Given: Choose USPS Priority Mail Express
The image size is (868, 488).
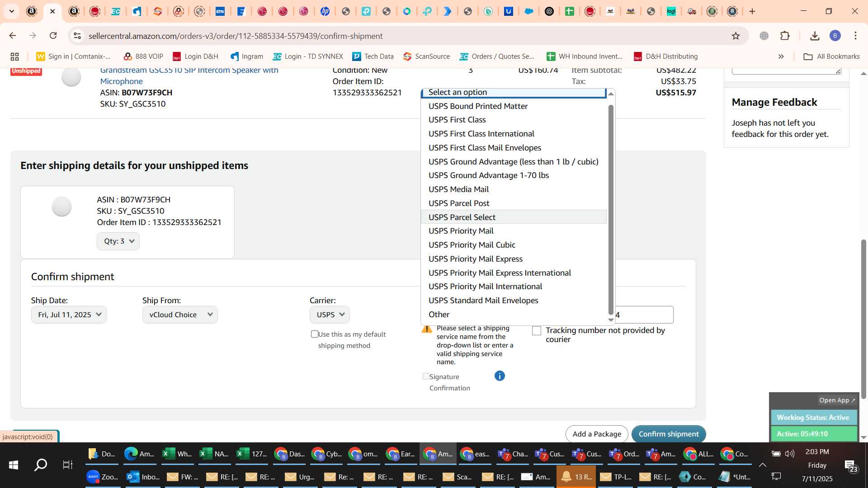Looking at the screenshot, I should 514,259.
